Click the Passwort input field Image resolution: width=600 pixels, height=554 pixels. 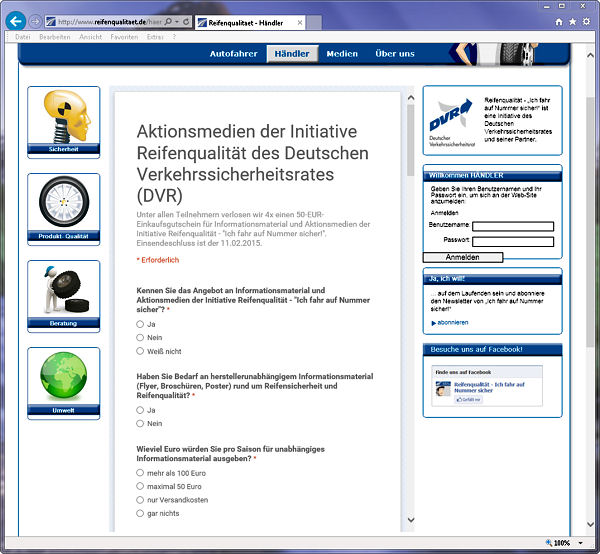513,241
